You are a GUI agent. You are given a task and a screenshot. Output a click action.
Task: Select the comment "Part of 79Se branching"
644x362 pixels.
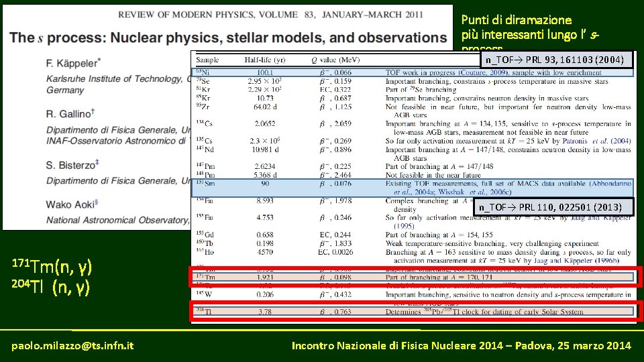click(x=421, y=89)
